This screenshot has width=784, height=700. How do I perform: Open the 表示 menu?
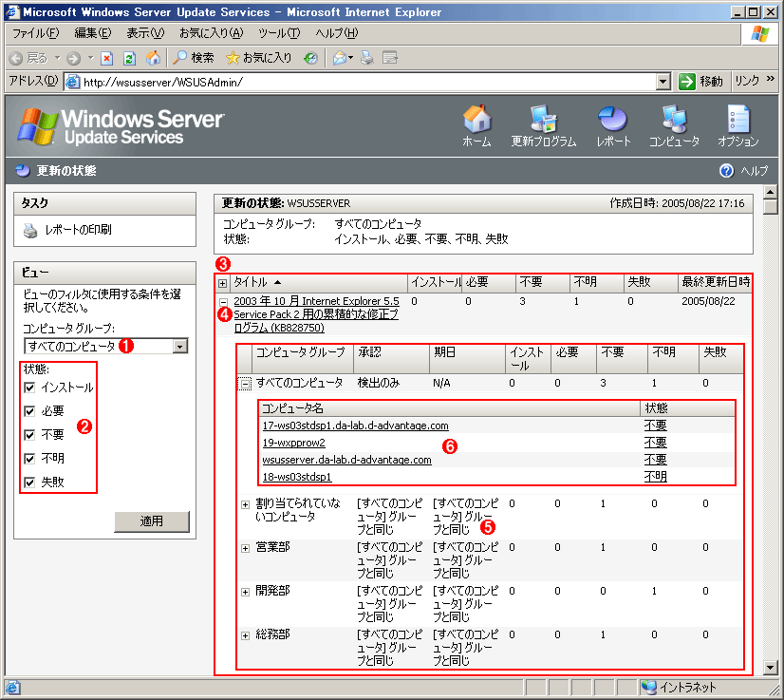click(x=145, y=33)
